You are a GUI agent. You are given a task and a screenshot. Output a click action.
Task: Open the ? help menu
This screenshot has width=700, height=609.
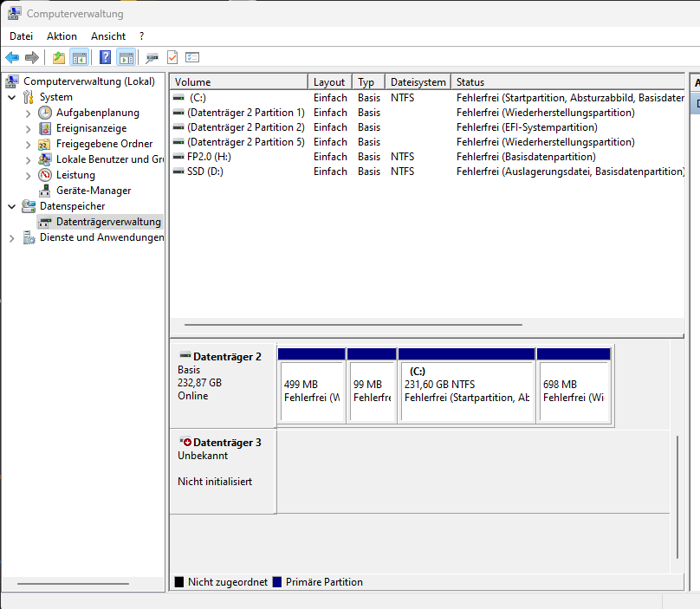click(141, 36)
